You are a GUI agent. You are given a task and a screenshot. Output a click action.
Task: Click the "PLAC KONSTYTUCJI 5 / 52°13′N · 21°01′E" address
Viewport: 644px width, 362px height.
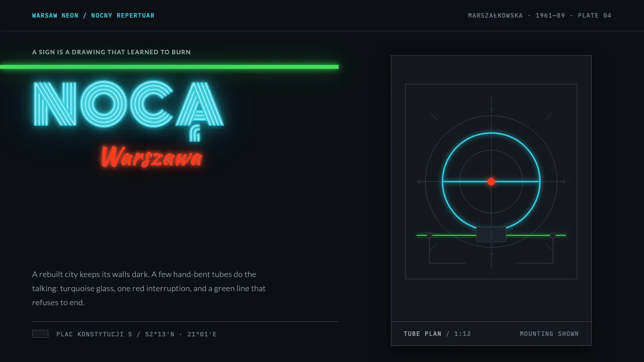tap(136, 334)
